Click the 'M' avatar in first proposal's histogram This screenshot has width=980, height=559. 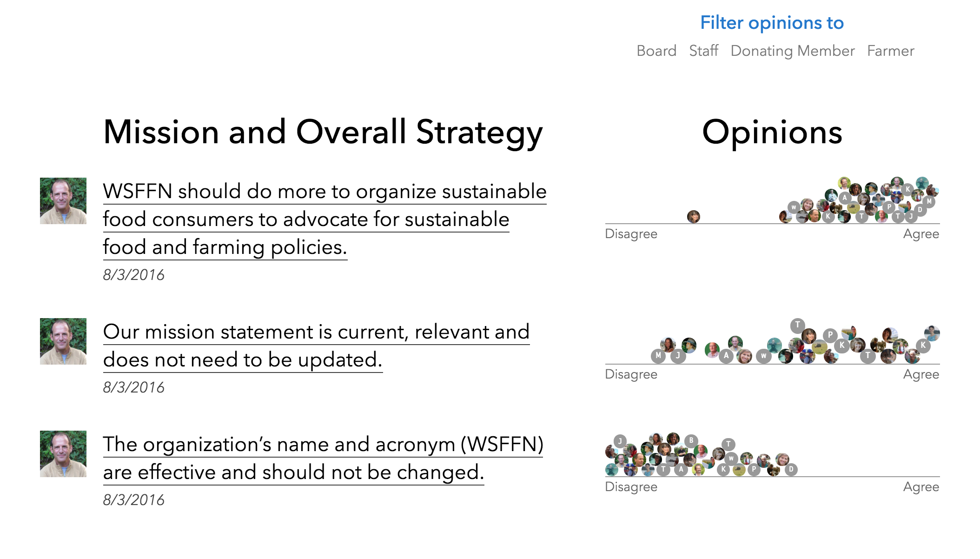[929, 201]
